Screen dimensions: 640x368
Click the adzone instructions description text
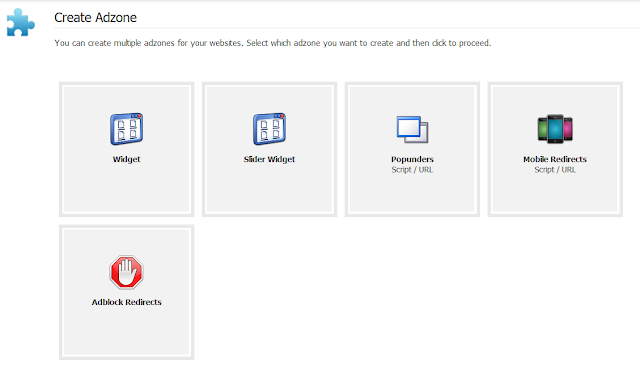pyautogui.click(x=273, y=43)
